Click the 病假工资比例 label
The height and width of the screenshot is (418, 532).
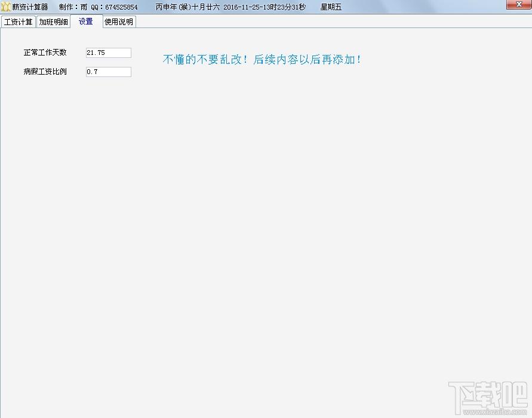[45, 71]
